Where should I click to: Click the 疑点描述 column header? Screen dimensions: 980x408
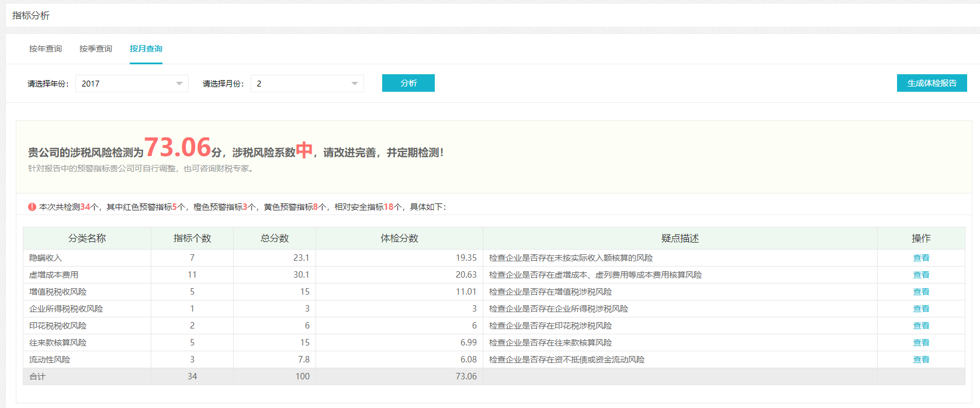click(x=680, y=238)
